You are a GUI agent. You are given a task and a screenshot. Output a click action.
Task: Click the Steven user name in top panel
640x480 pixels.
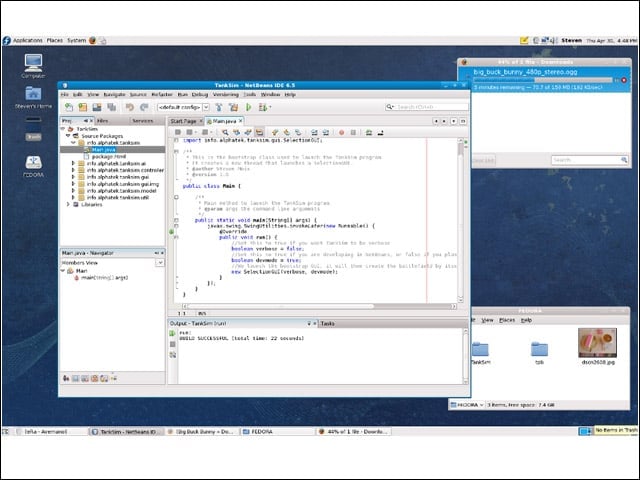(571, 40)
